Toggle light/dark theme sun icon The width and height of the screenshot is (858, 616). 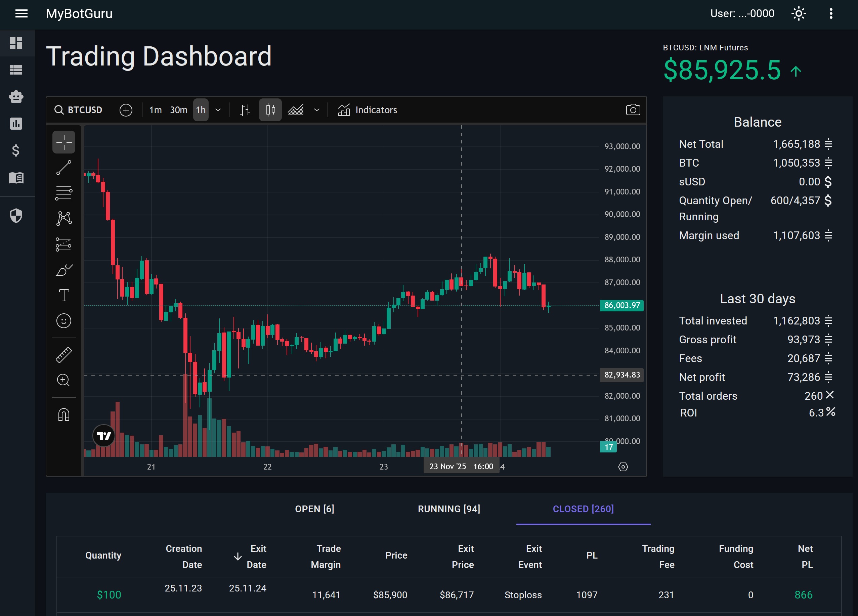coord(799,14)
